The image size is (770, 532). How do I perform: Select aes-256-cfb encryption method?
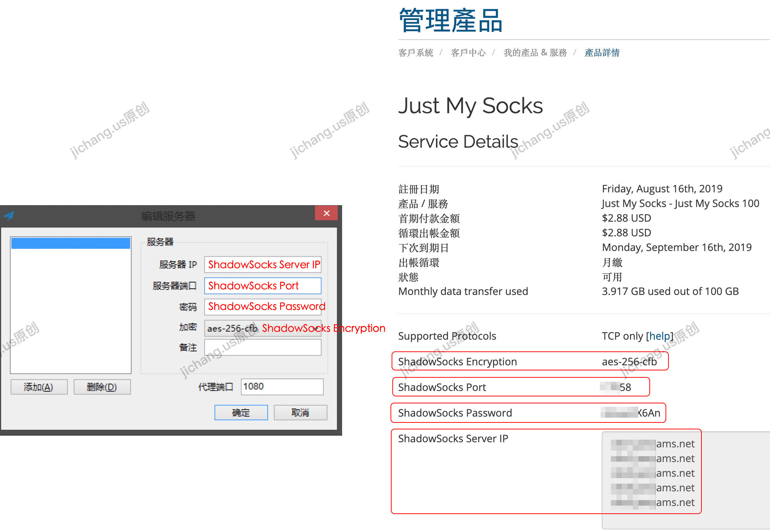pos(231,328)
